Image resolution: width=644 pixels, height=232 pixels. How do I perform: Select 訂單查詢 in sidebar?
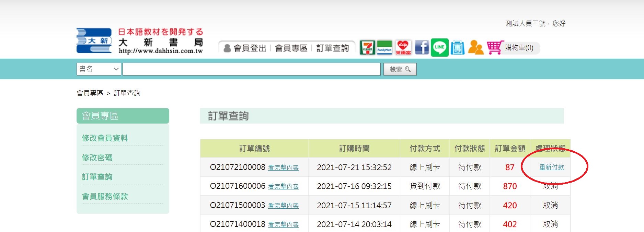tap(97, 177)
